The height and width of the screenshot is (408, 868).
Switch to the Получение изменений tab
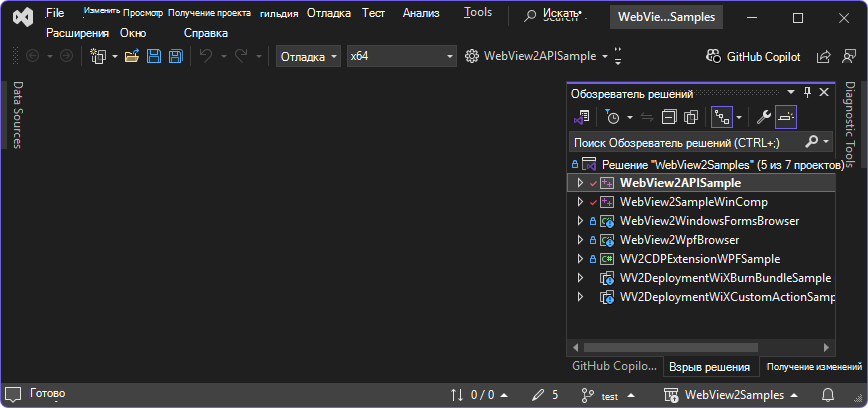pyautogui.click(x=814, y=366)
